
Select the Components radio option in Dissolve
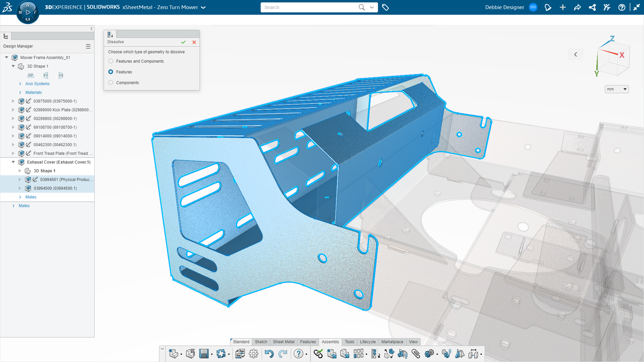pyautogui.click(x=111, y=82)
